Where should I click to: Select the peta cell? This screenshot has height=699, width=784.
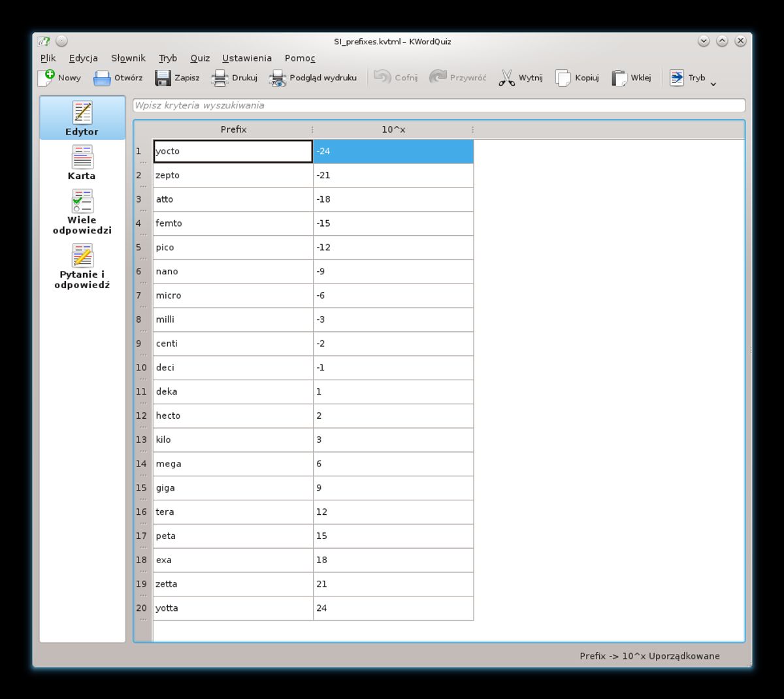[233, 536]
